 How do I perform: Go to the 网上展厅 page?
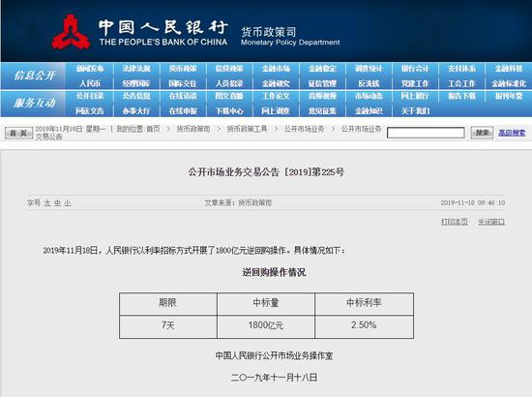(415, 96)
